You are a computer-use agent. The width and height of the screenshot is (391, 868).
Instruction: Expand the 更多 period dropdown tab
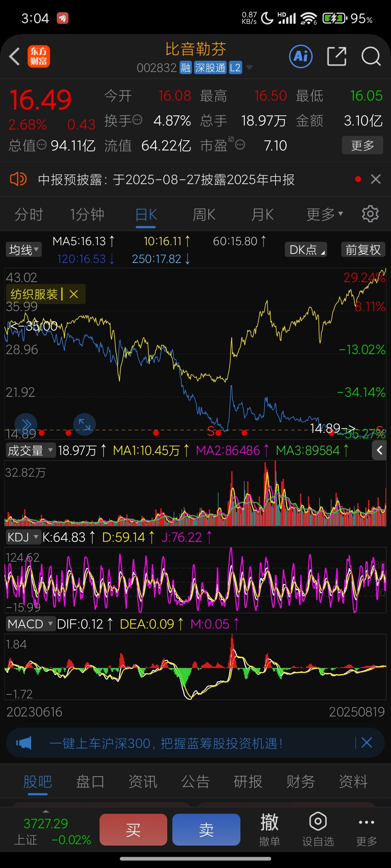[x=324, y=214]
